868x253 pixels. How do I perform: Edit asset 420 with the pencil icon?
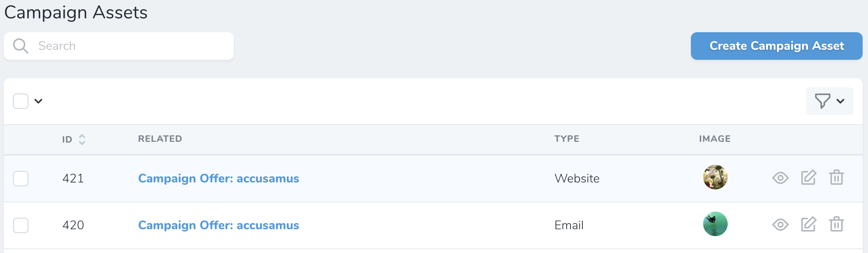809,224
